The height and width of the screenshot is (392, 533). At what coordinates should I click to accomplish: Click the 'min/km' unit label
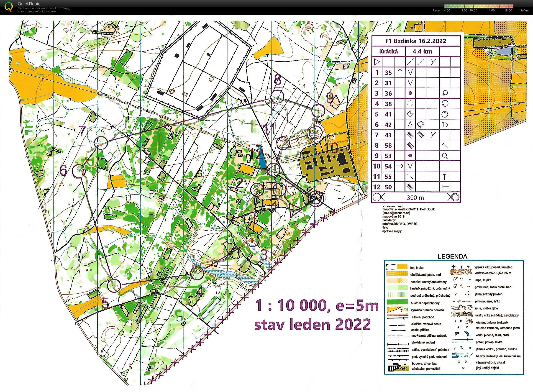pos(523,10)
